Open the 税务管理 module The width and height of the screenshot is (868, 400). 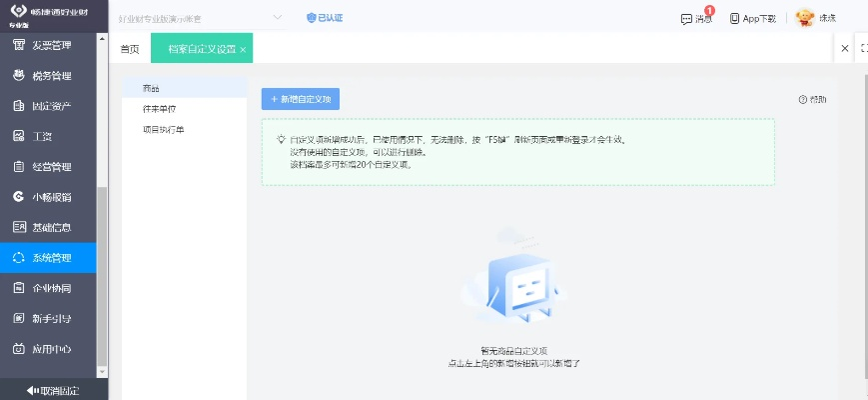pyautogui.click(x=50, y=75)
